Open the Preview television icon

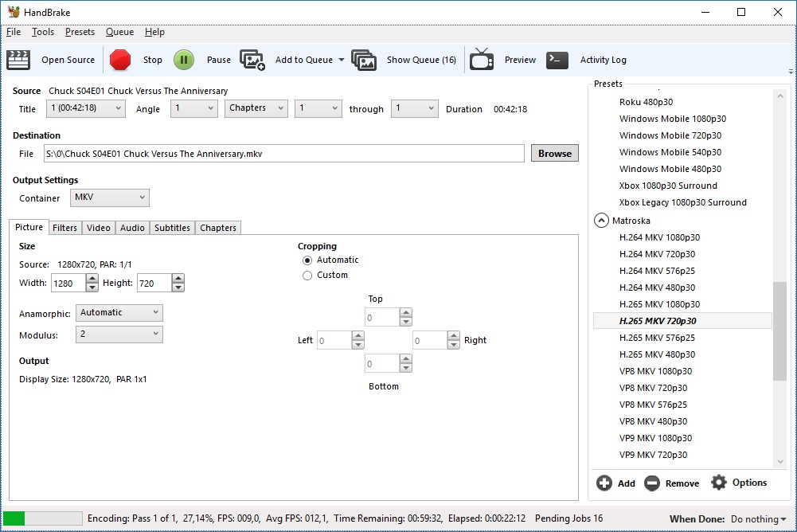pyautogui.click(x=482, y=60)
